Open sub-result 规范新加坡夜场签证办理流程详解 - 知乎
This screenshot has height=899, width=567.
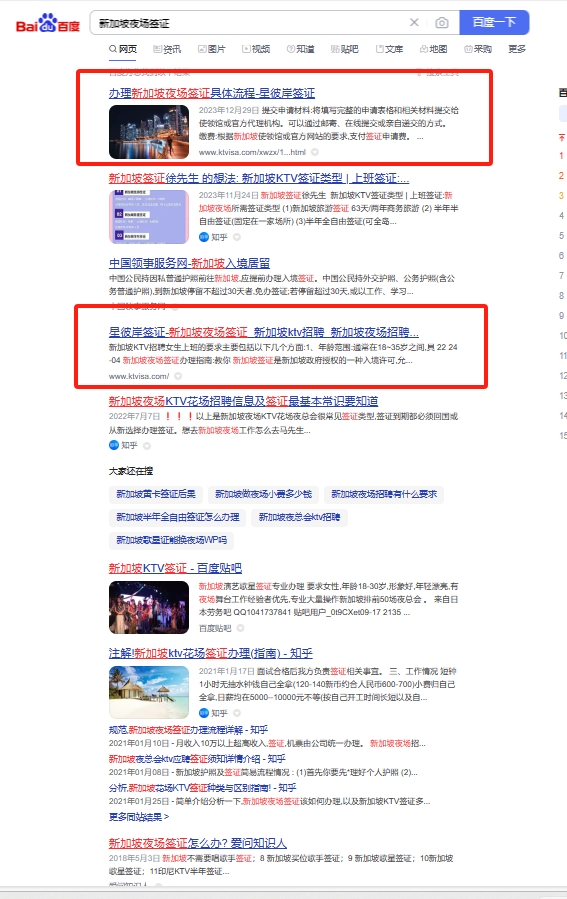pos(188,730)
